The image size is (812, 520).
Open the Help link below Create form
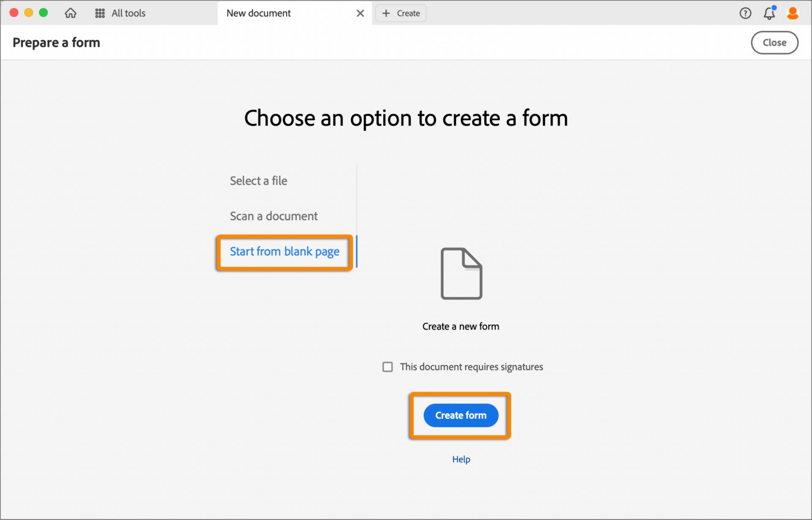461,459
